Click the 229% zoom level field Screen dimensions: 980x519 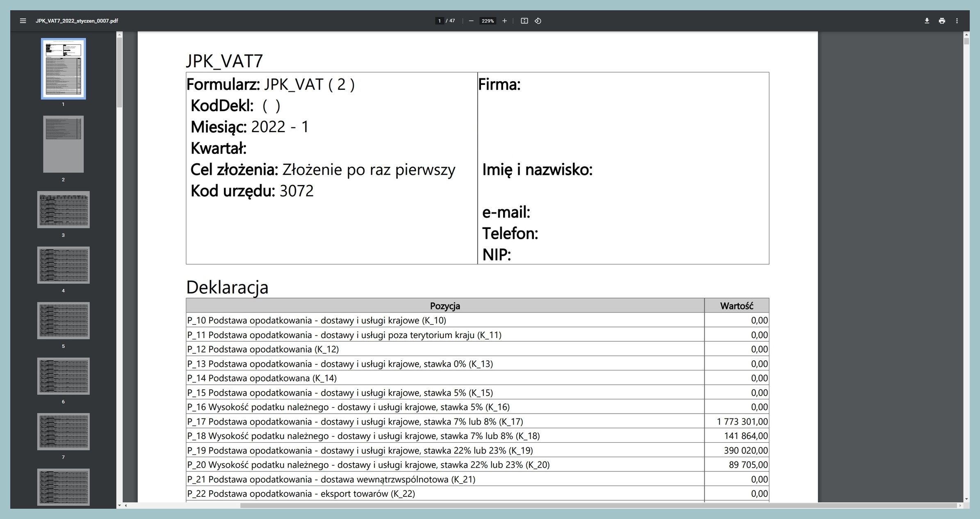tap(488, 21)
